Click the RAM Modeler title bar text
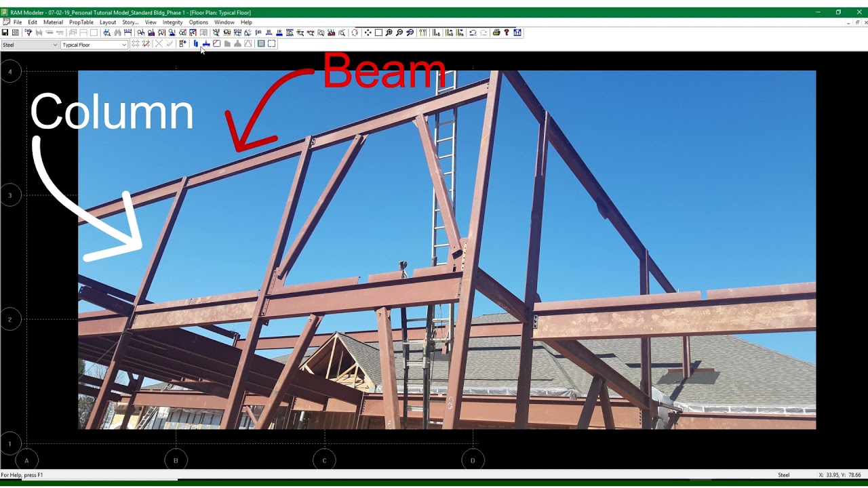 coord(130,12)
